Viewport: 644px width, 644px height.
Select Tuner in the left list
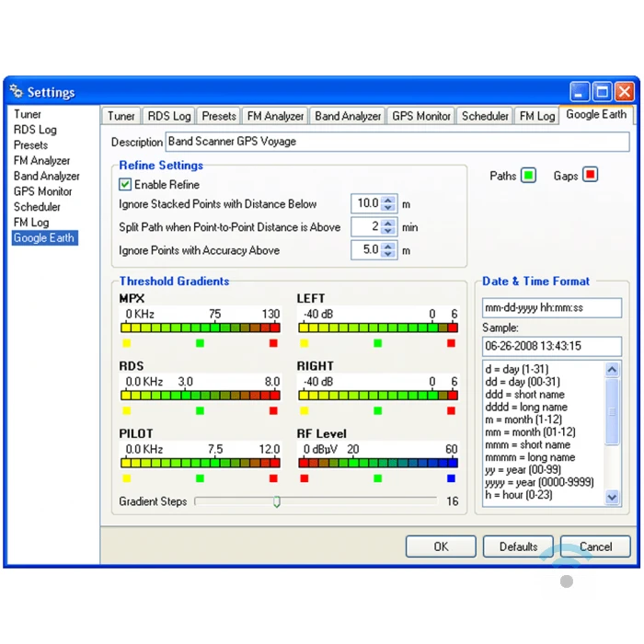pos(28,114)
